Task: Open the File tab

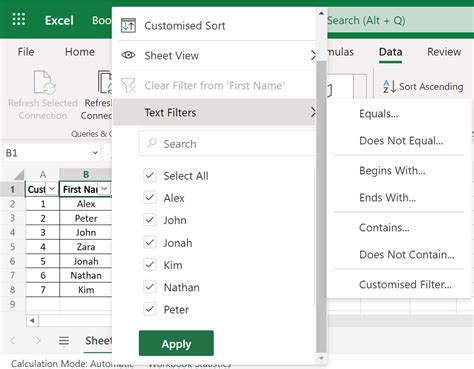Action: pos(26,52)
